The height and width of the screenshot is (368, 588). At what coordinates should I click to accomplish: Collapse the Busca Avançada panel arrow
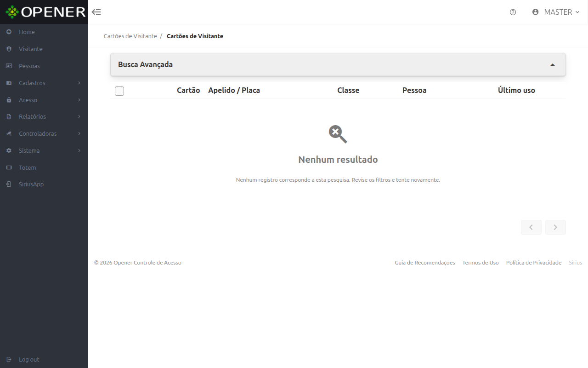coord(553,65)
